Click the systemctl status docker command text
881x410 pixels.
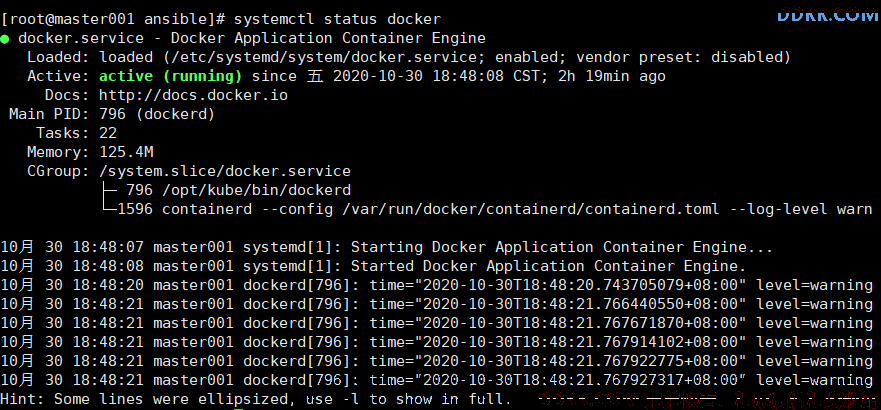coord(338,19)
